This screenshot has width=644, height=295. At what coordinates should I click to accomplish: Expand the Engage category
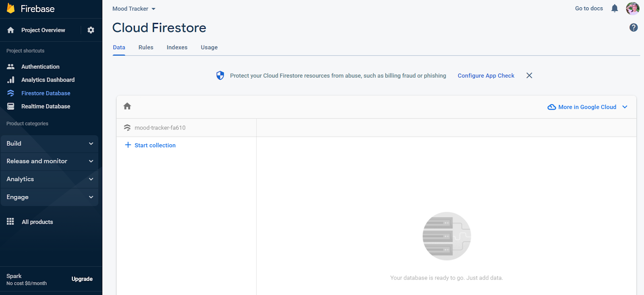(49, 197)
